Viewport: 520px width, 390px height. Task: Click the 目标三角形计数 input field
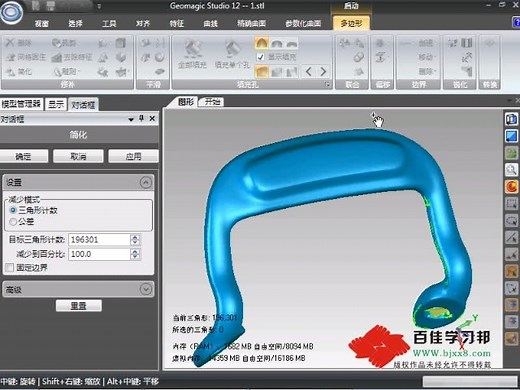tap(99, 239)
